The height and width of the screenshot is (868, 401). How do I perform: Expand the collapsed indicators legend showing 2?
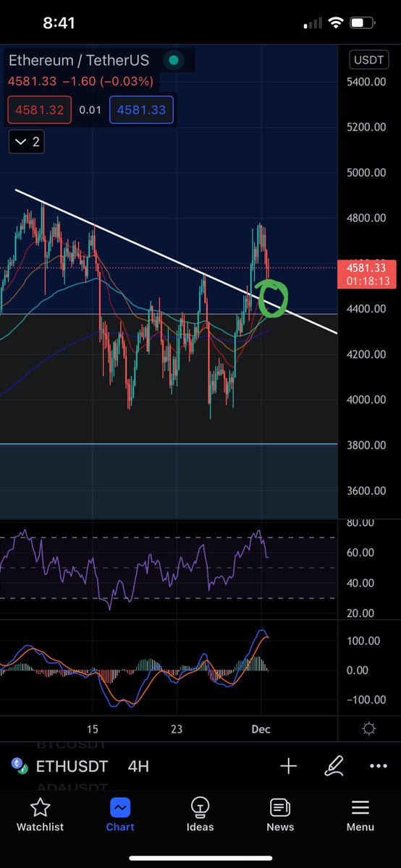(x=26, y=141)
